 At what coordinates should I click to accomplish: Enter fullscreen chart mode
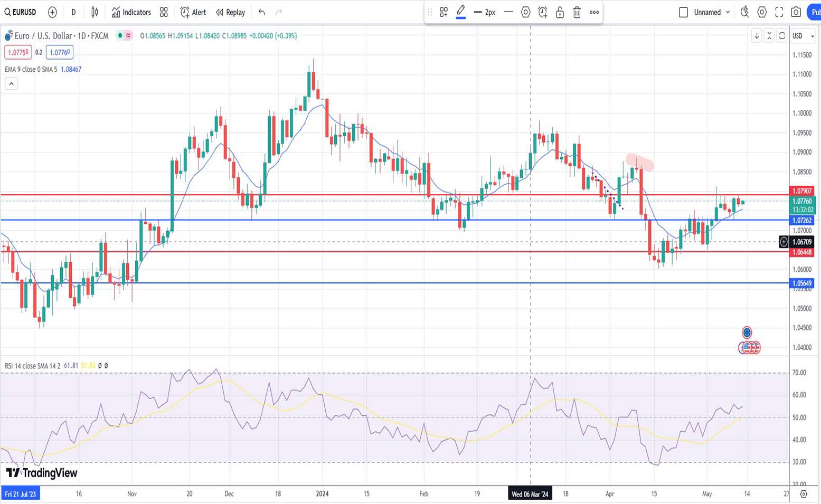779,12
